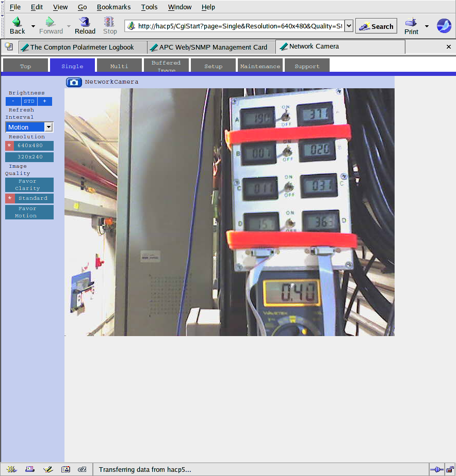Open the Help menu

pos(208,7)
